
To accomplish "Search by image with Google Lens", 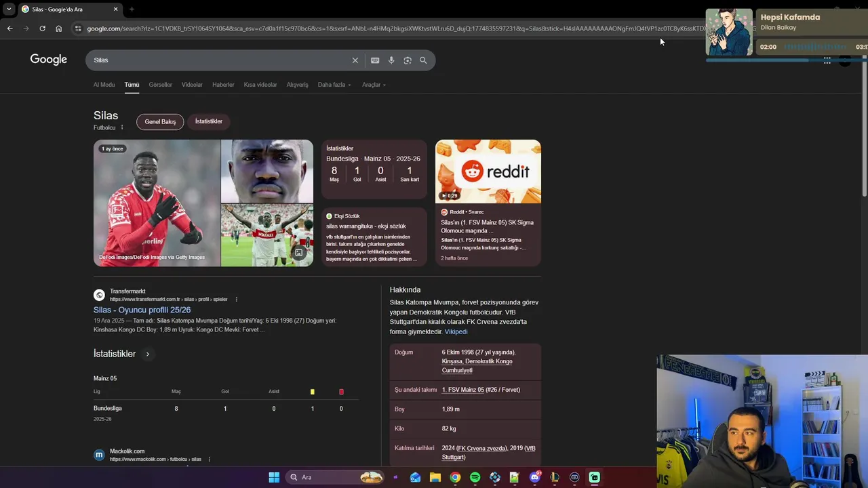I will 408,60.
